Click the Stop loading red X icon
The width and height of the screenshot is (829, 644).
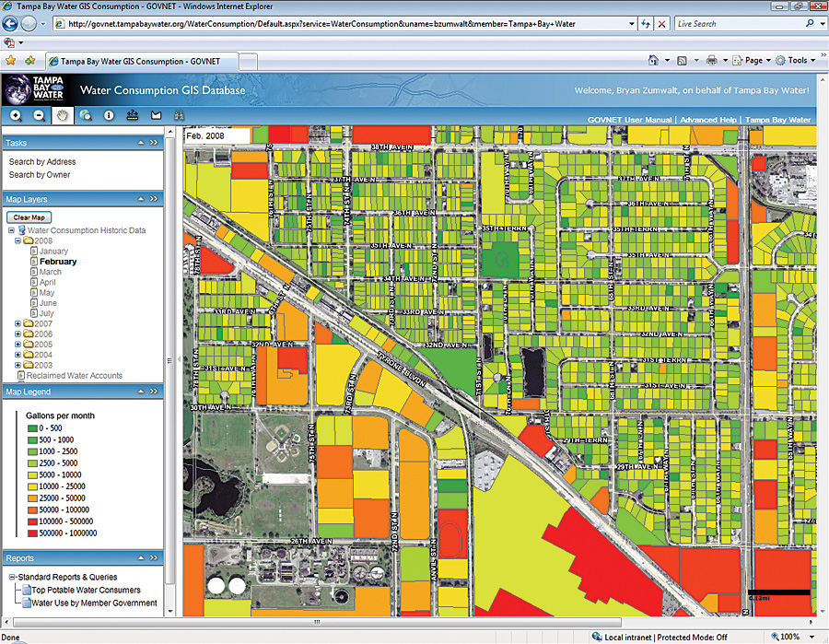coord(661,24)
